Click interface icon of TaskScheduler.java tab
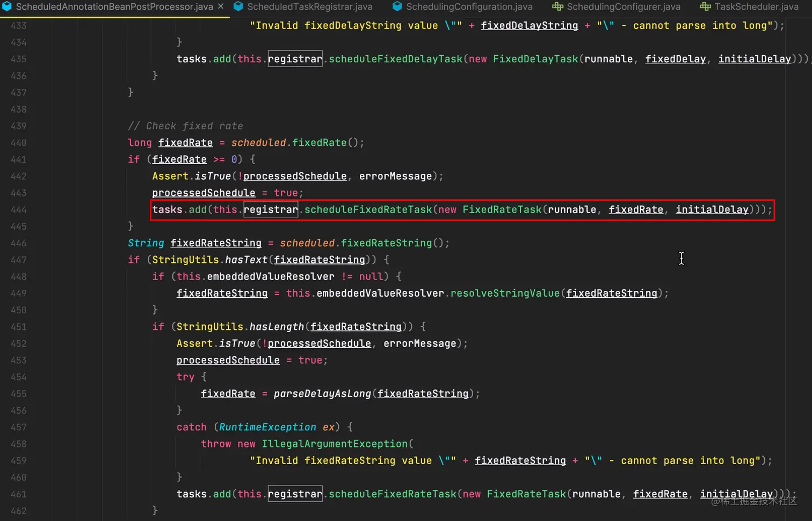Screen dimensions: 812x521 click(705, 7)
